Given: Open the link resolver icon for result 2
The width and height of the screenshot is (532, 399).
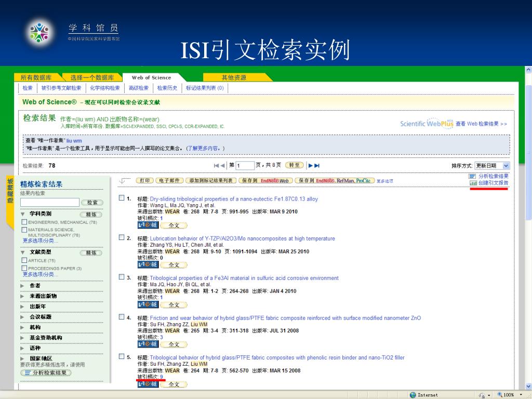Looking at the screenshot, I should tap(148, 264).
